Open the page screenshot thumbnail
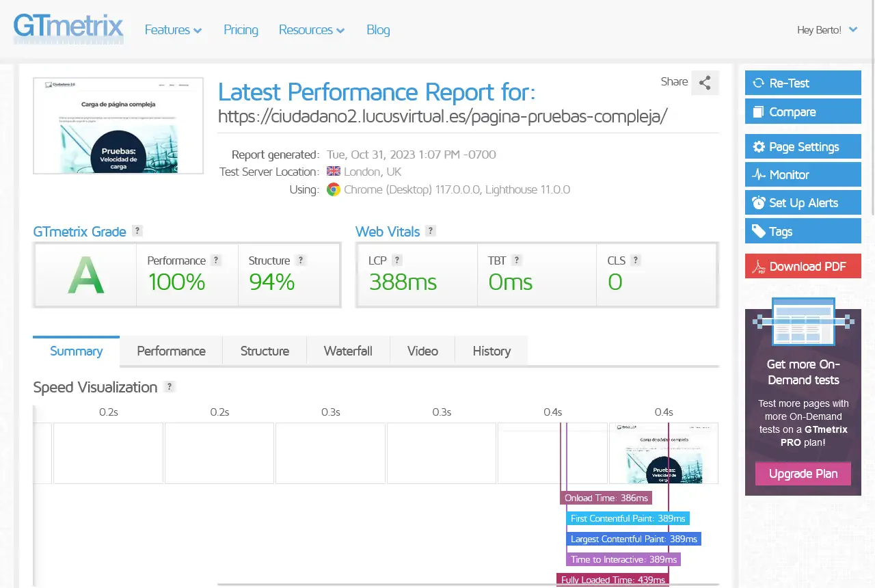The height and width of the screenshot is (588, 875). (118, 126)
